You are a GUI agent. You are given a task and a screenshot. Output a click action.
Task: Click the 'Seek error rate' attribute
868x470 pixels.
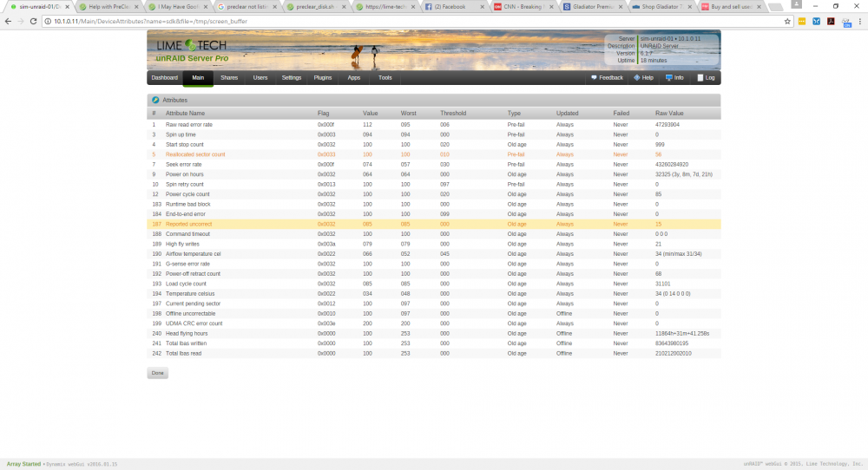click(184, 164)
